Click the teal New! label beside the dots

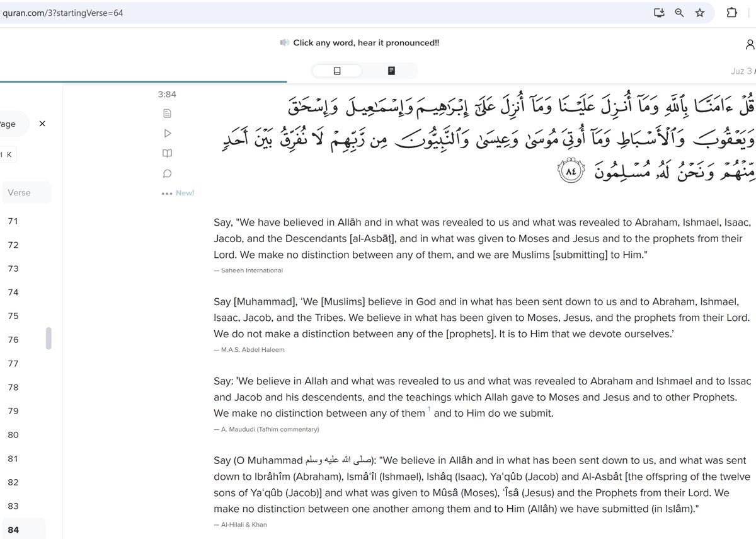coord(185,194)
